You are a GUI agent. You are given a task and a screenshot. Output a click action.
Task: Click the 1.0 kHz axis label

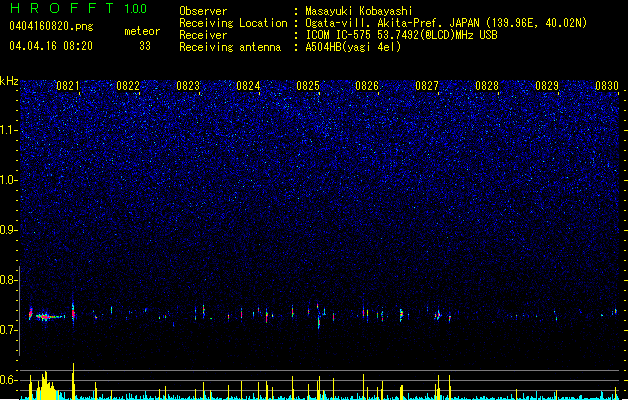(8, 180)
